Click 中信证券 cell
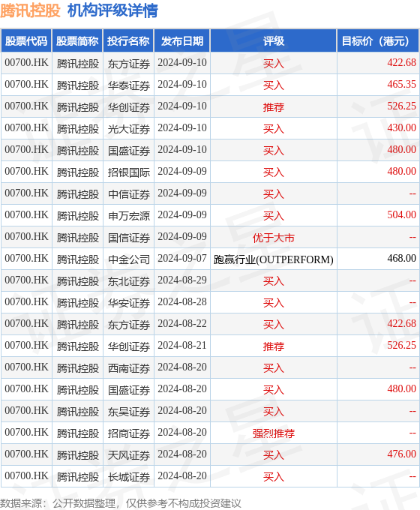Viewport: 420px width, 510px height. click(129, 193)
